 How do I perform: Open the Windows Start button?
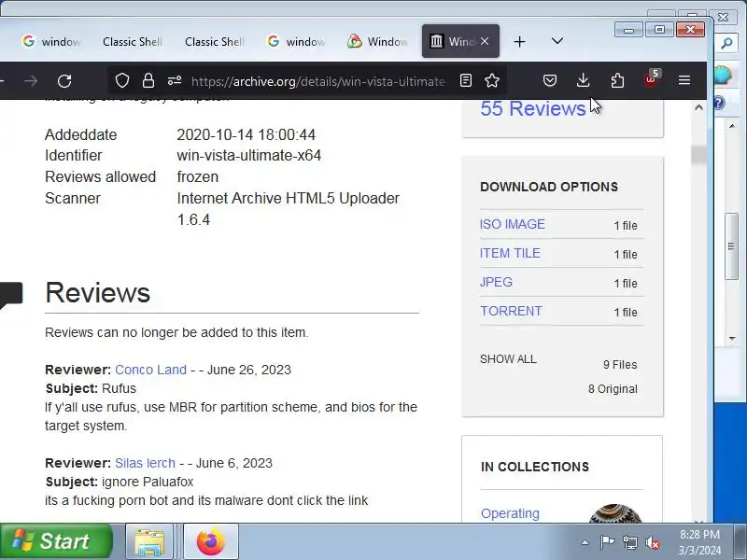[56, 541]
